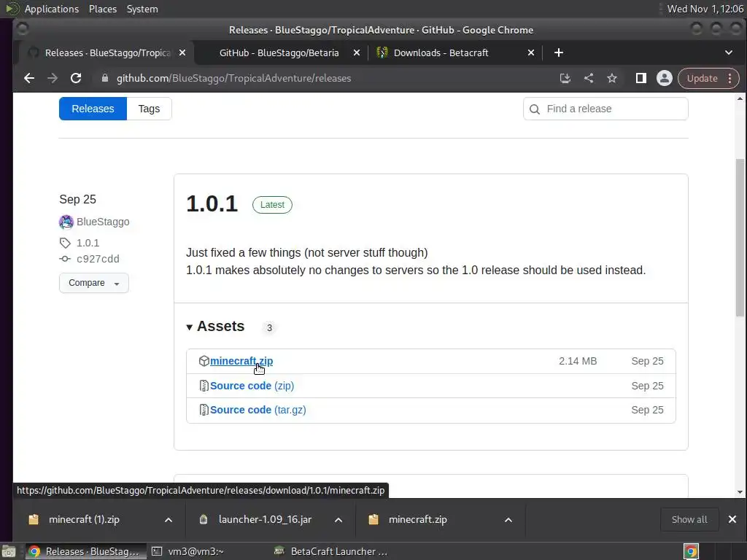The image size is (747, 560).
Task: Click the browser forward arrow
Action: click(x=53, y=78)
